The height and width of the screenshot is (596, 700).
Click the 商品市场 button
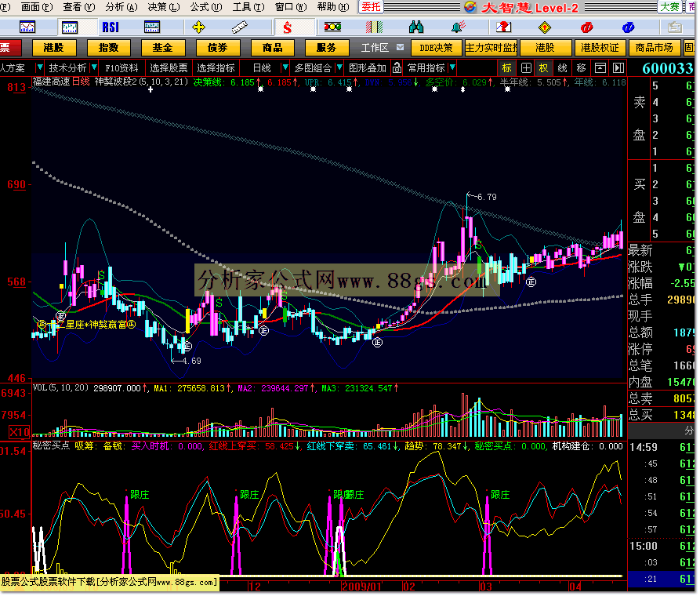click(x=654, y=48)
